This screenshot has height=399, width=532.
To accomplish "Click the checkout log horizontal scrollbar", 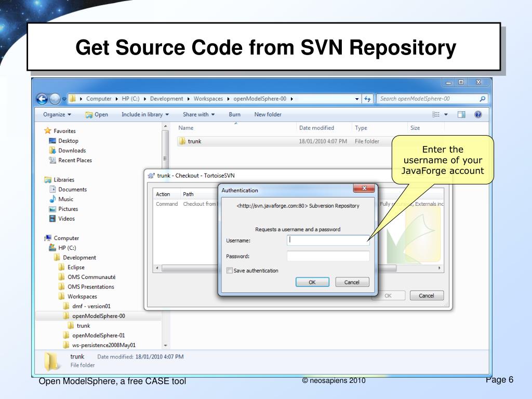I will pos(187,268).
